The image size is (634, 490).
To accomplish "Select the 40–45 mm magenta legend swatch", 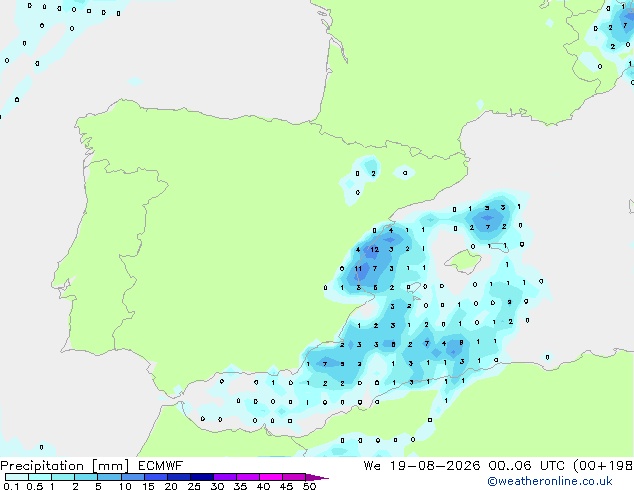I will tap(271, 477).
